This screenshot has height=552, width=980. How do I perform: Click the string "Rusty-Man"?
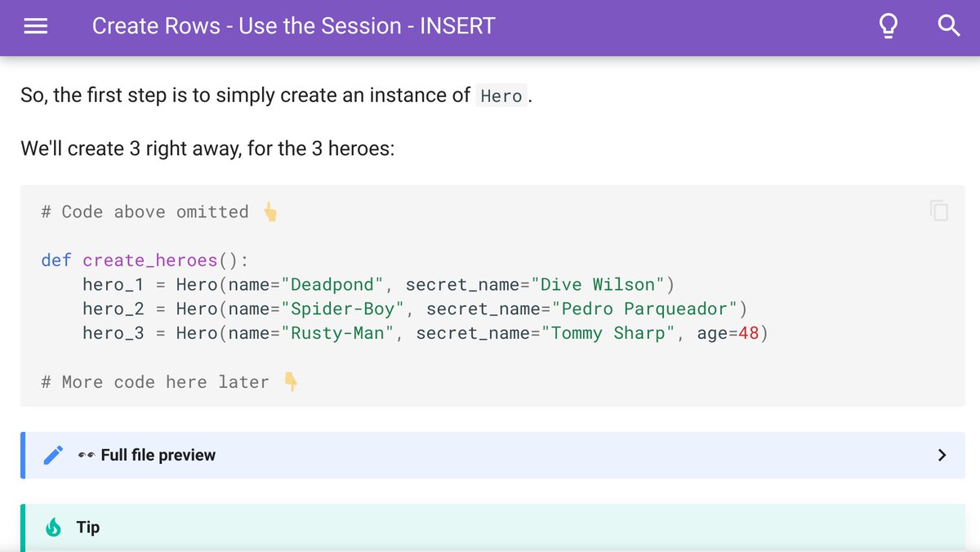tap(337, 333)
